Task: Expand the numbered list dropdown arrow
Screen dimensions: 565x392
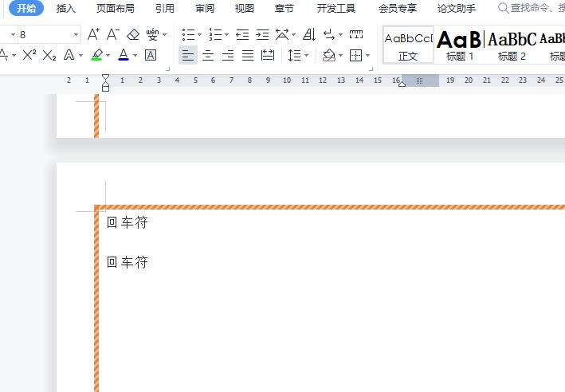Action: coord(226,34)
